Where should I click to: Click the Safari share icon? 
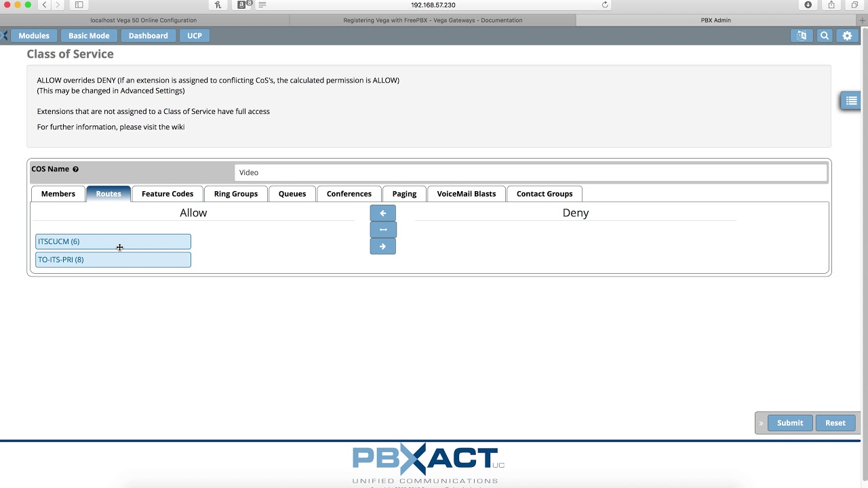click(x=831, y=5)
